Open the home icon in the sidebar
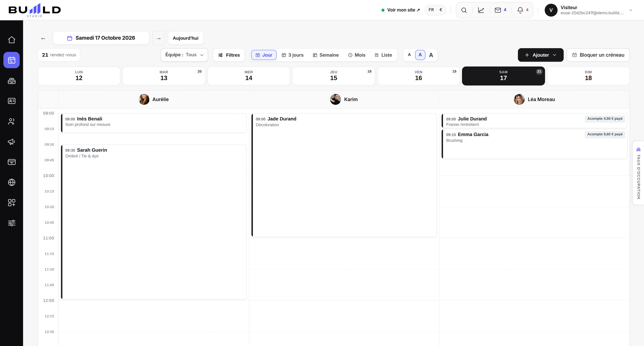Image resolution: width=644 pixels, height=346 pixels. [11, 40]
